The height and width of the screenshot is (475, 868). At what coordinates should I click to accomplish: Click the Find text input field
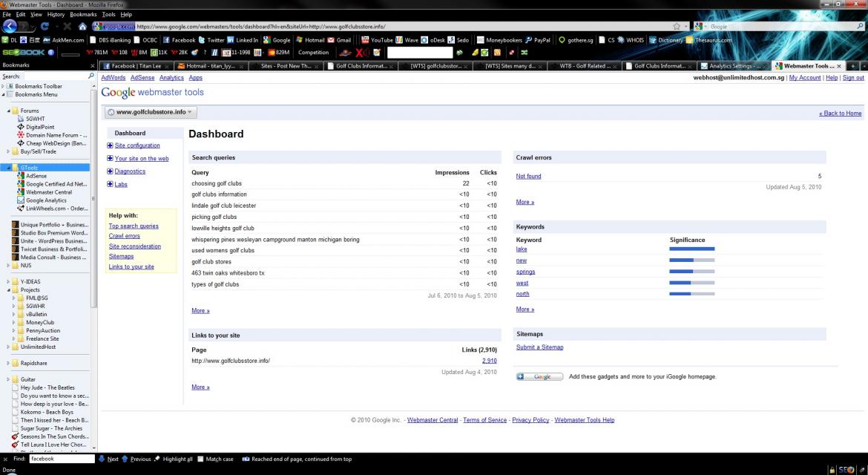[x=62, y=459]
